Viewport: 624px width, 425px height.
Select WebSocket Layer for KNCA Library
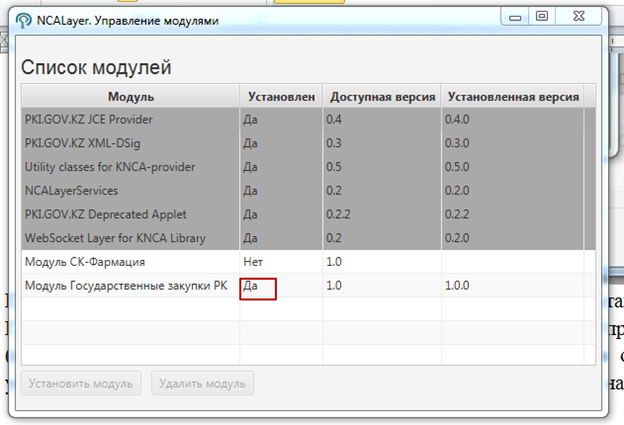308,238
